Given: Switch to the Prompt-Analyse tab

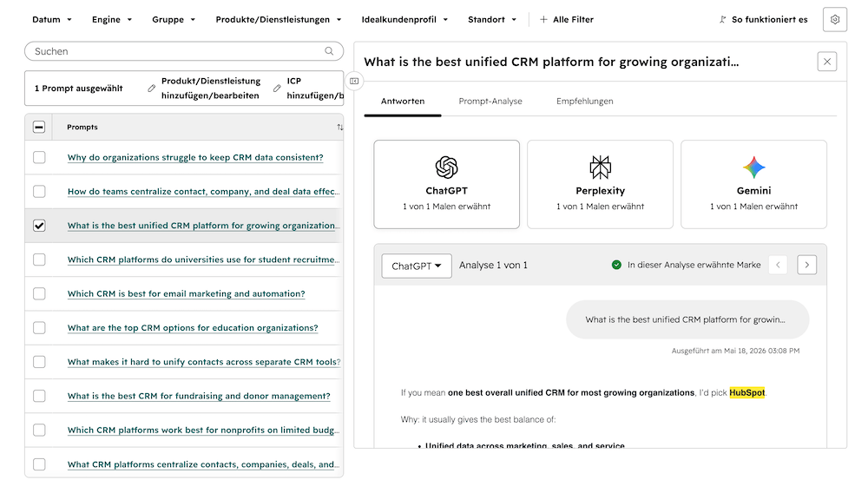Looking at the screenshot, I should coord(490,102).
